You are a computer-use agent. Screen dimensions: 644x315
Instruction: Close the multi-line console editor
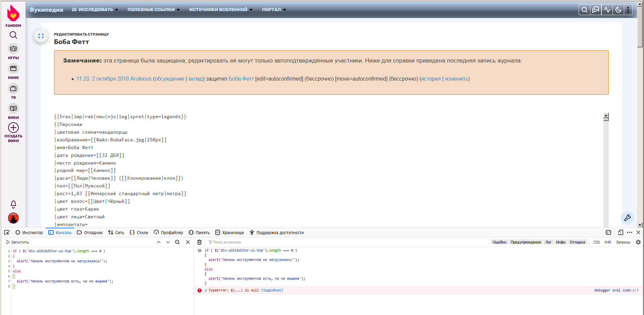pos(188,242)
